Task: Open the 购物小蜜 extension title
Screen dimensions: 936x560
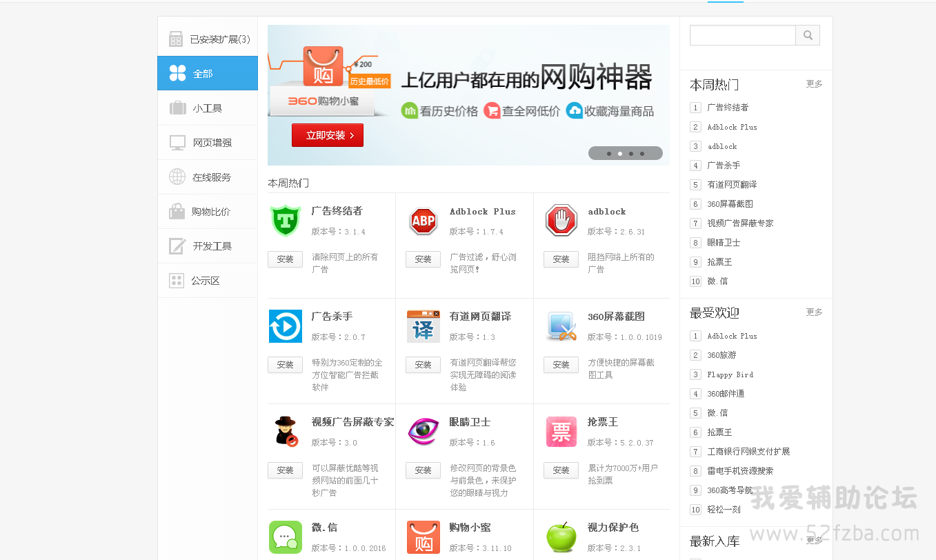Action: (470, 528)
